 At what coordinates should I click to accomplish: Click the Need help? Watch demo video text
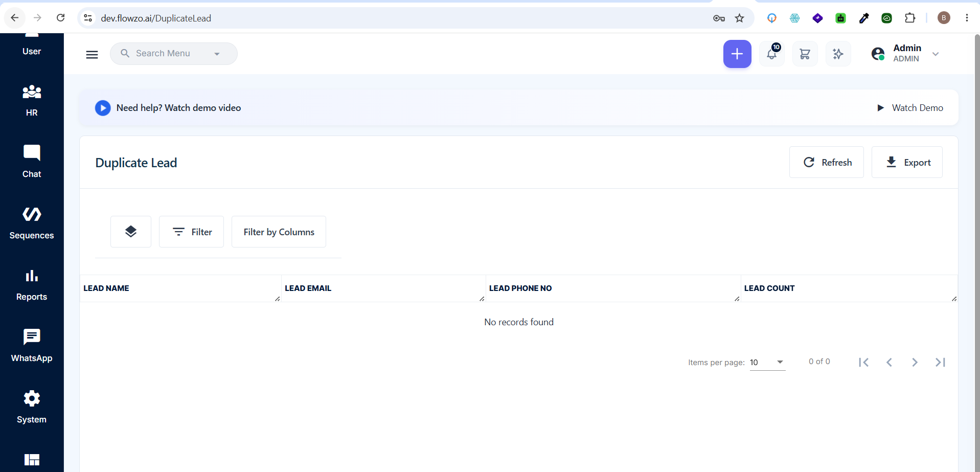[178, 108]
